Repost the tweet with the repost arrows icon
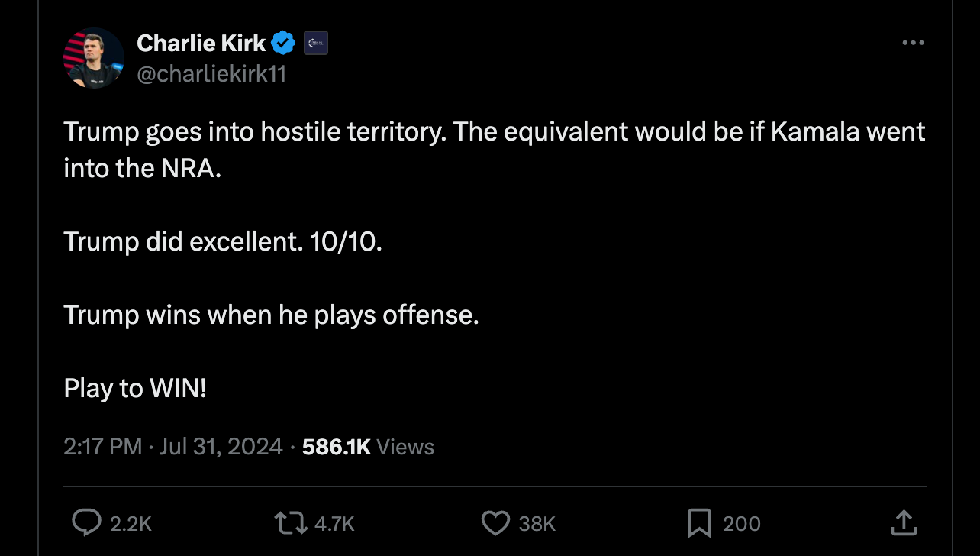 point(289,523)
